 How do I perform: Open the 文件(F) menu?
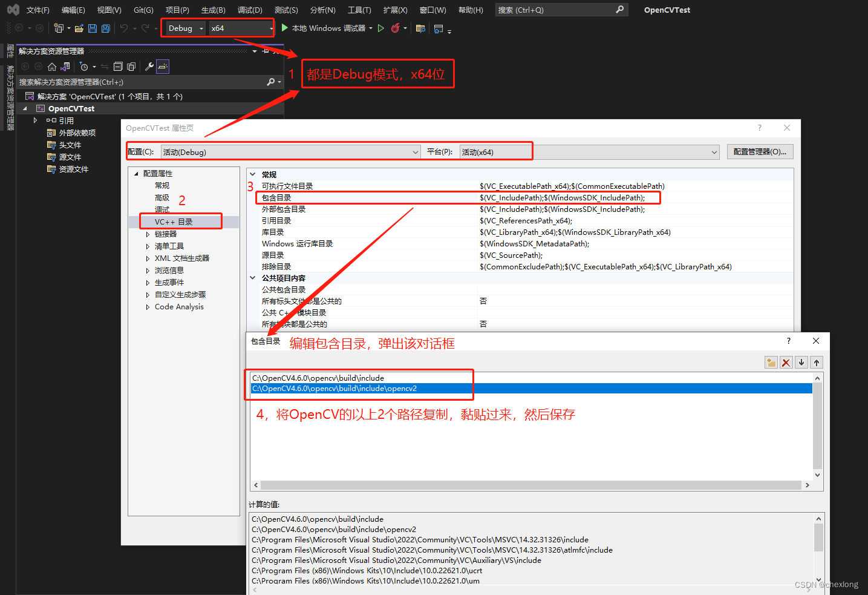[x=38, y=10]
